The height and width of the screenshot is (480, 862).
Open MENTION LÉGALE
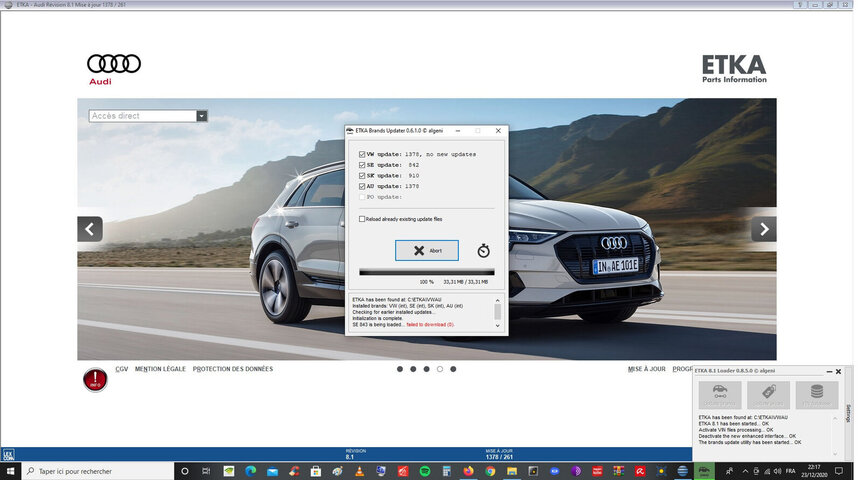[161, 369]
